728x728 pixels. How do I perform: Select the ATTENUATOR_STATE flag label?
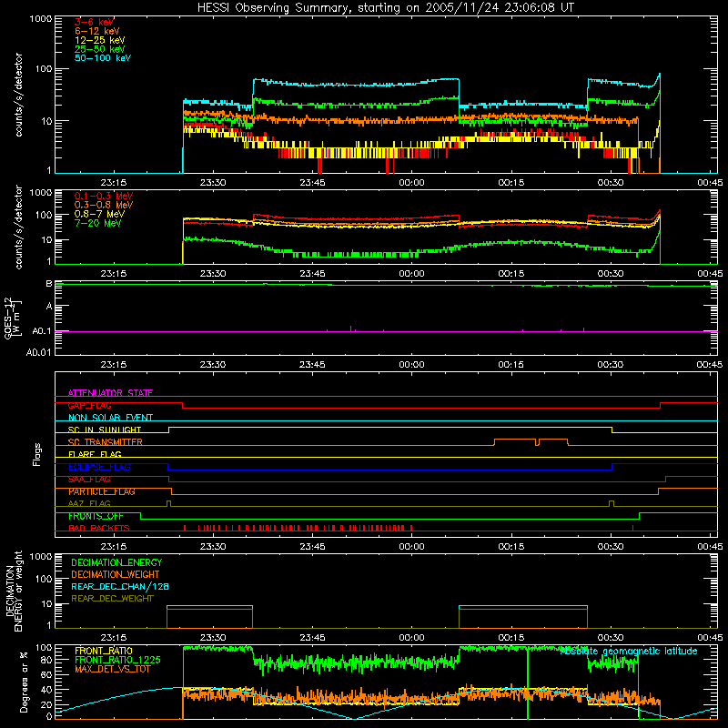click(x=110, y=393)
